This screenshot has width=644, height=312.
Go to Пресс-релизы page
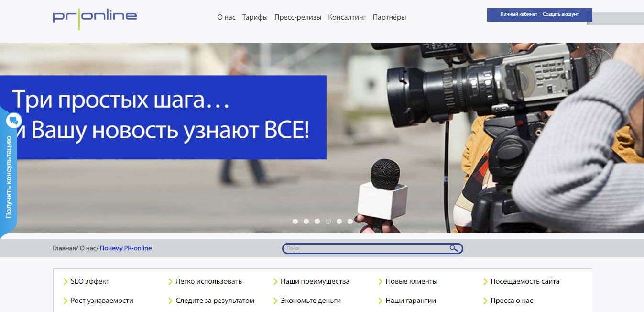[298, 17]
